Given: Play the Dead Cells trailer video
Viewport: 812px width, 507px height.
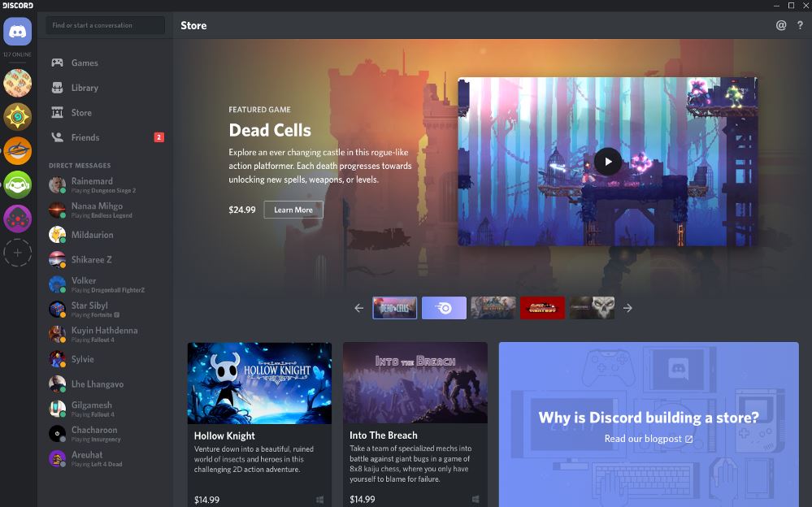Looking at the screenshot, I should tap(608, 162).
